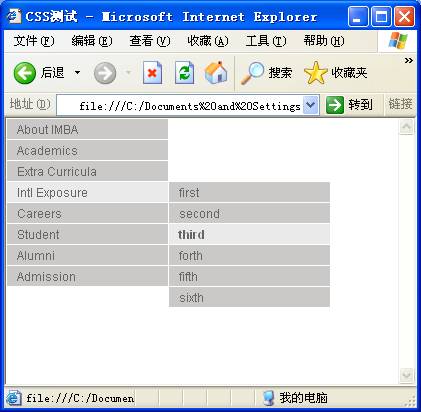Stop page loading with the red X icon
Viewport: 421px width, 412px height.
pos(152,73)
